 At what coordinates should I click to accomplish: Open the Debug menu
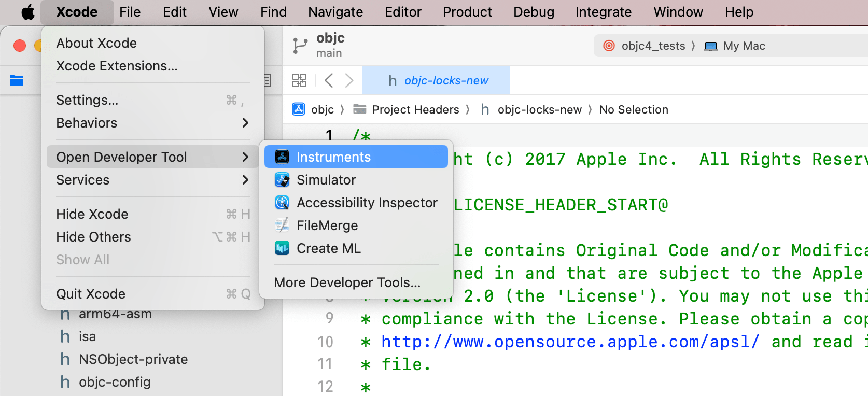534,12
